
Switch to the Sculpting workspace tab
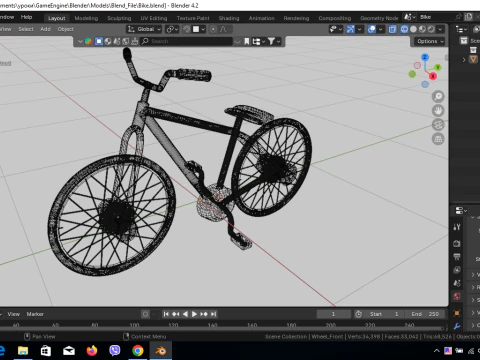[x=119, y=18]
